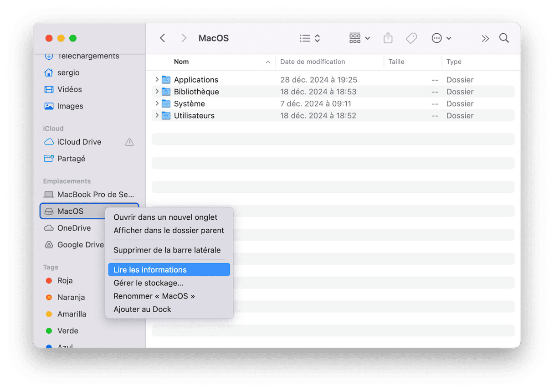Sort by the Taille column header
This screenshot has width=554, height=392.
396,62
